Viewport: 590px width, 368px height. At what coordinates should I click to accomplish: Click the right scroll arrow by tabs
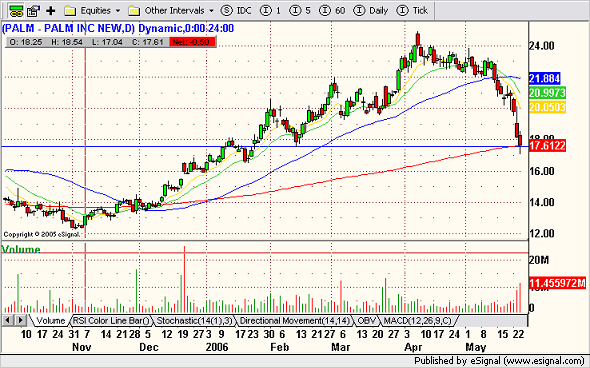coord(21,321)
